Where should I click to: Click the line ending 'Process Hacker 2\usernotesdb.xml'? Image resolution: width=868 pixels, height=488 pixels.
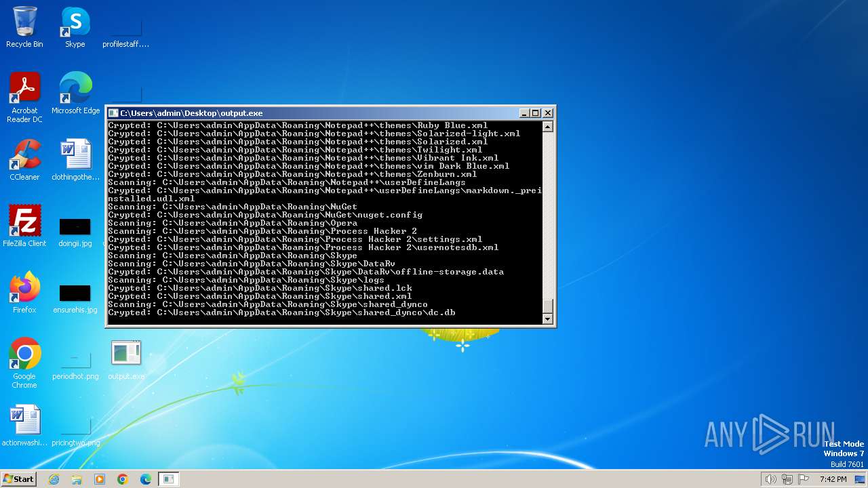click(303, 247)
